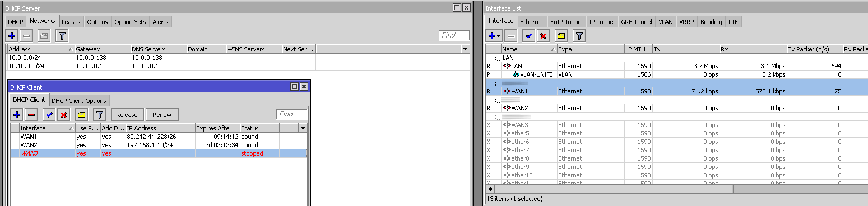Click the Find field in DHCP Server
Viewport: 868px width, 206px height.
point(454,35)
